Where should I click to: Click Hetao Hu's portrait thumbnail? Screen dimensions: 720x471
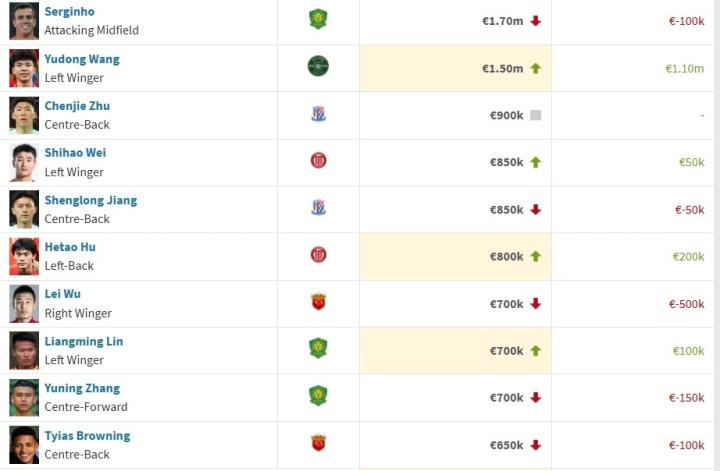click(x=24, y=256)
